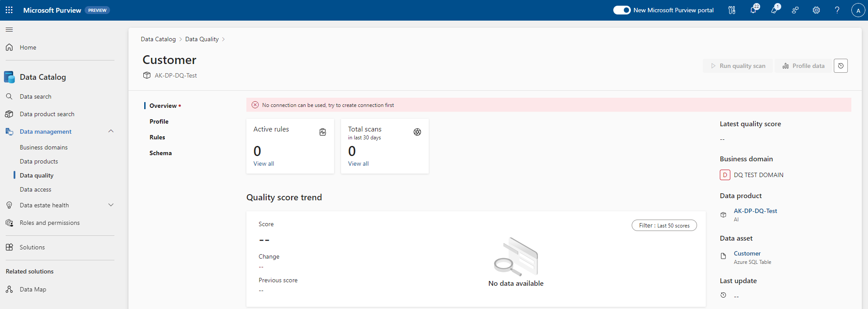
Task: Click the No connection can be used message
Action: 328,105
